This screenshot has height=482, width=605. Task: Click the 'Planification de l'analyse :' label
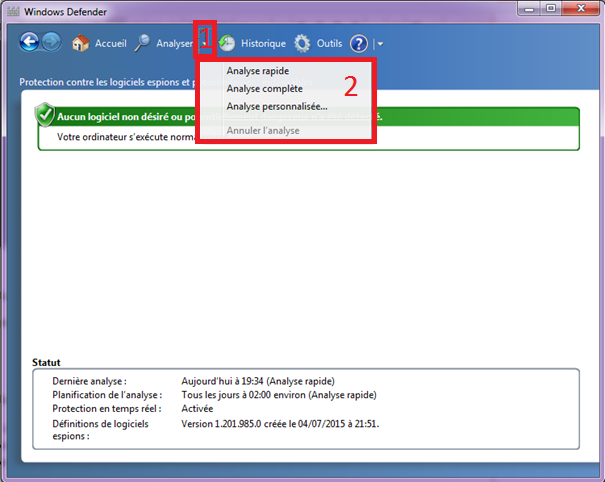[107, 395]
